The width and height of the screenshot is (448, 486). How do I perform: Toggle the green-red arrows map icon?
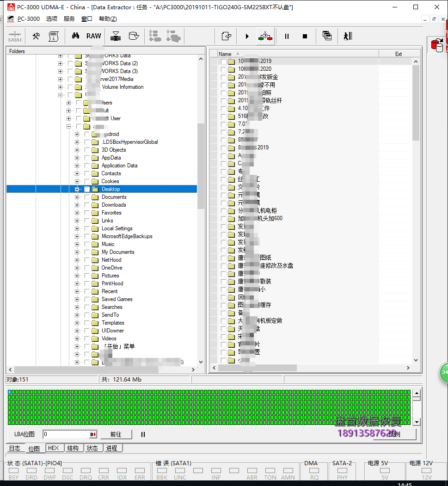click(x=265, y=37)
